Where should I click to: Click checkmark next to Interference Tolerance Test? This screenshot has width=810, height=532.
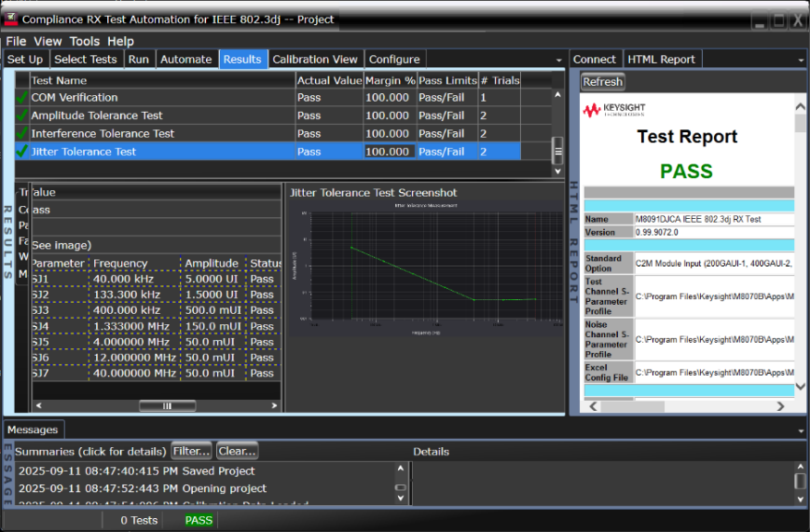click(x=22, y=133)
